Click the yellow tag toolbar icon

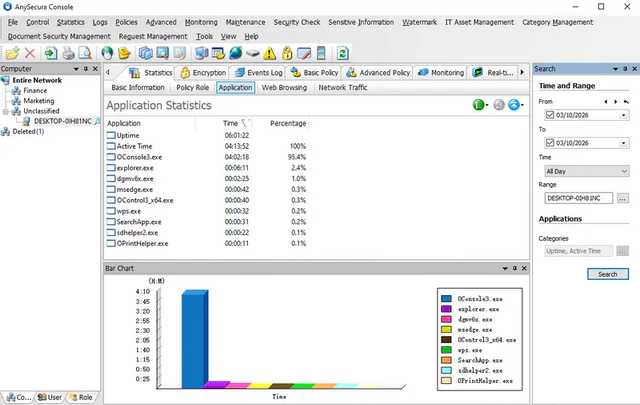pos(124,53)
